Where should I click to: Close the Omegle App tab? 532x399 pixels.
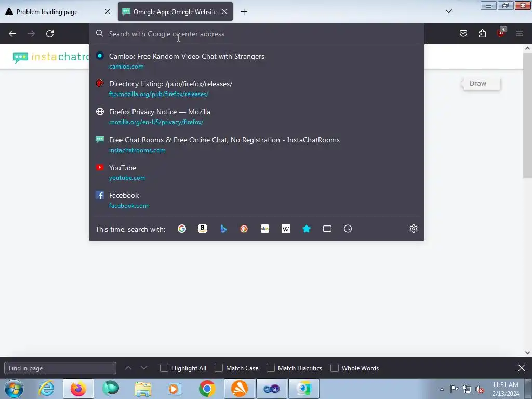pos(224,11)
